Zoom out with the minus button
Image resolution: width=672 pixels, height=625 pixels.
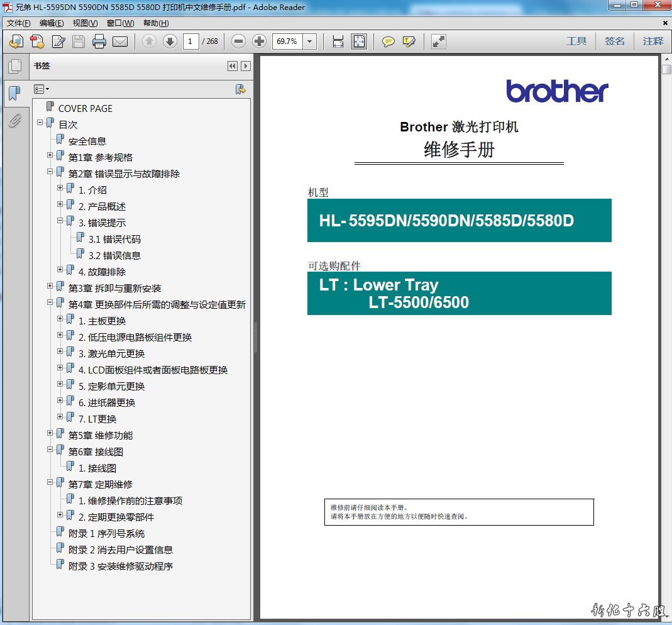[x=238, y=41]
